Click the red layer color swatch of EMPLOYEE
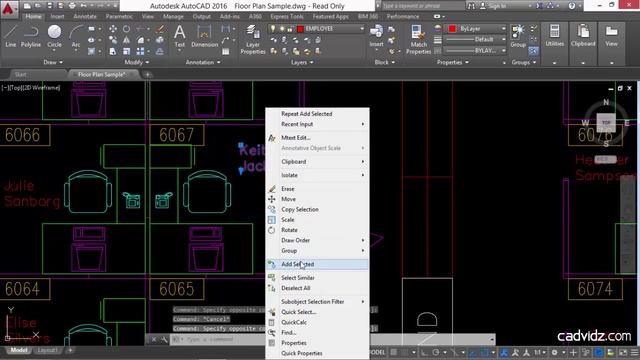The height and width of the screenshot is (360, 640). tap(300, 29)
